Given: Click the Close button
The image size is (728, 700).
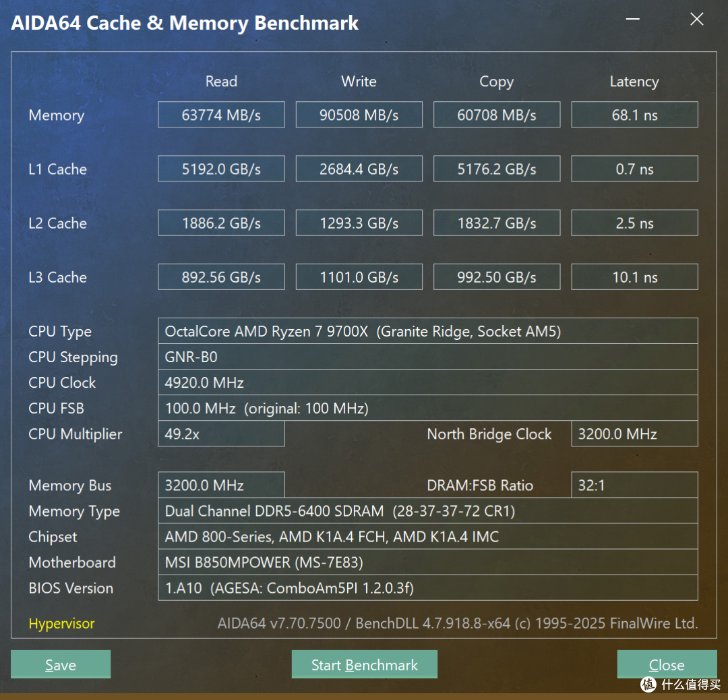Looking at the screenshot, I should coord(667,664).
